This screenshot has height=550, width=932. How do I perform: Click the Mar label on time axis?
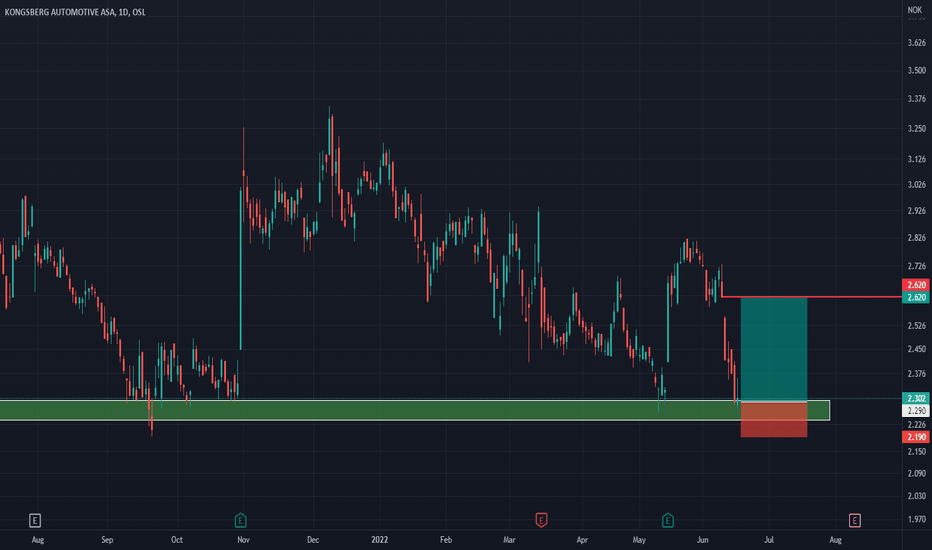pyautogui.click(x=509, y=540)
